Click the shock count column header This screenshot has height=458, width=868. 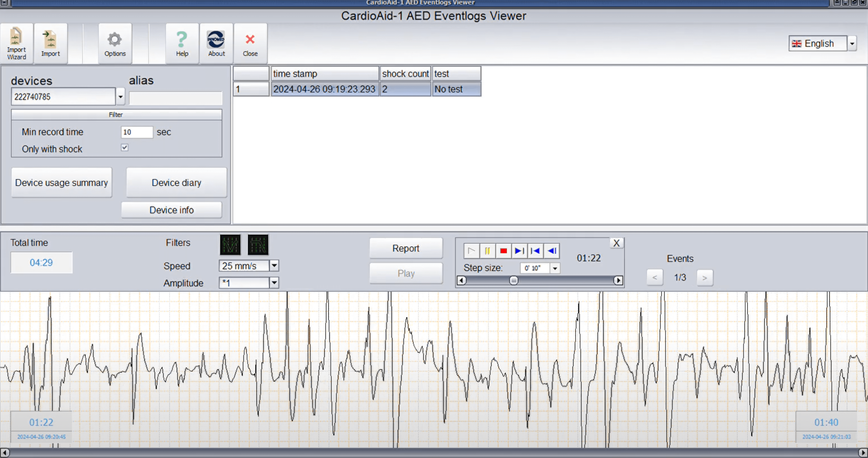405,74
